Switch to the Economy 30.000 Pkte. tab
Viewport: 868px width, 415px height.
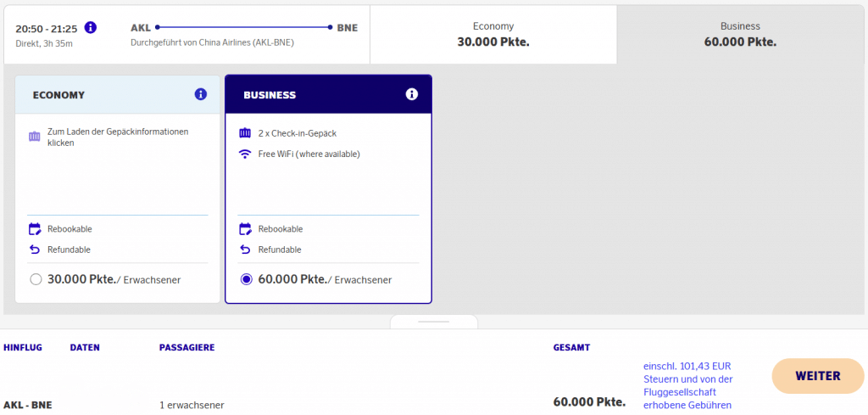[x=492, y=34]
